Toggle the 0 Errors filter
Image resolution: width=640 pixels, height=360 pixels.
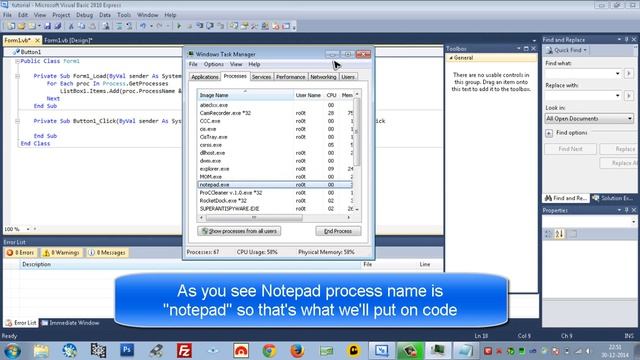(20, 253)
